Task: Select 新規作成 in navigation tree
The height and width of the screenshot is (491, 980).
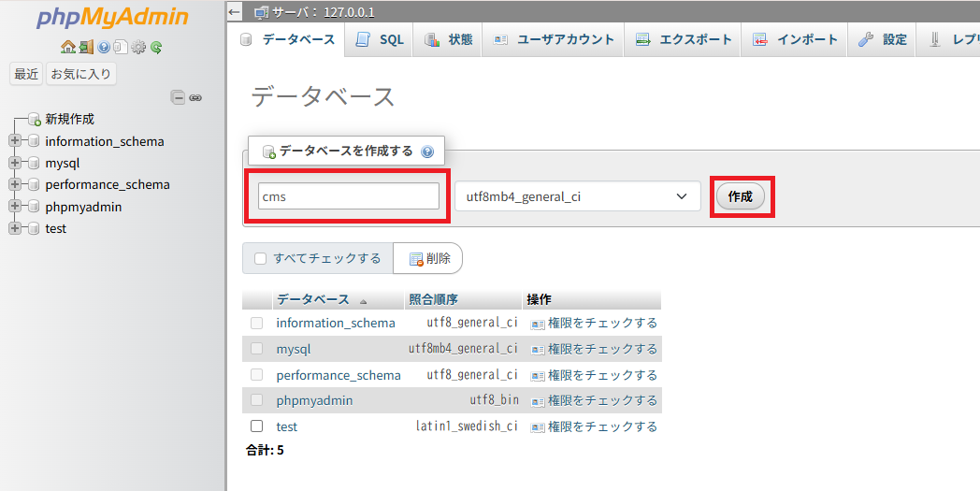Action: pos(69,119)
